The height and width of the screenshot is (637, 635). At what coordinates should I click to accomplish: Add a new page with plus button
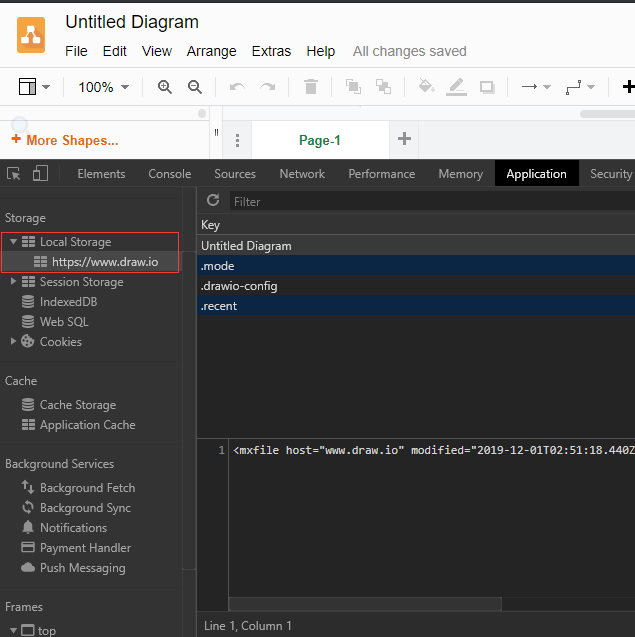pyautogui.click(x=404, y=139)
